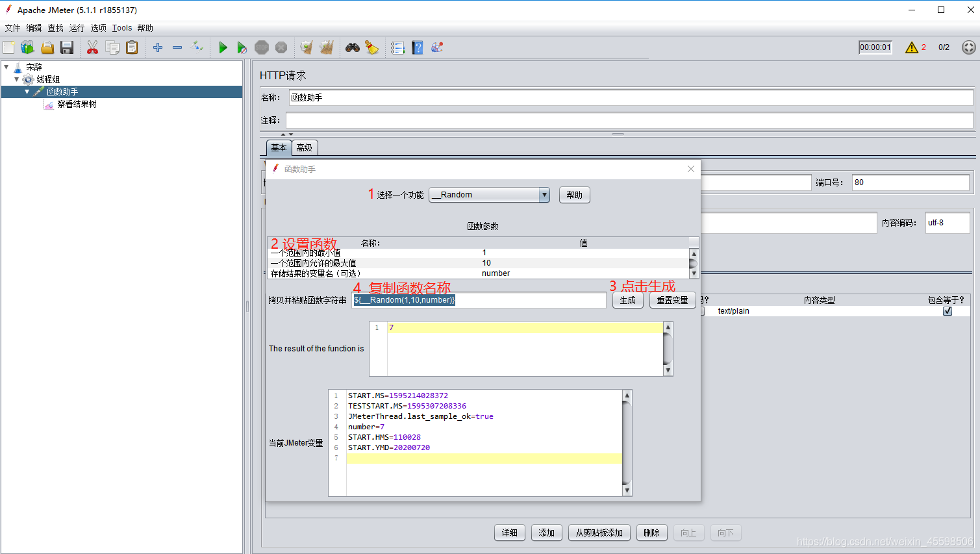Viewport: 980px width, 554px height.
Task: Start the test with green play icon
Action: (223, 47)
